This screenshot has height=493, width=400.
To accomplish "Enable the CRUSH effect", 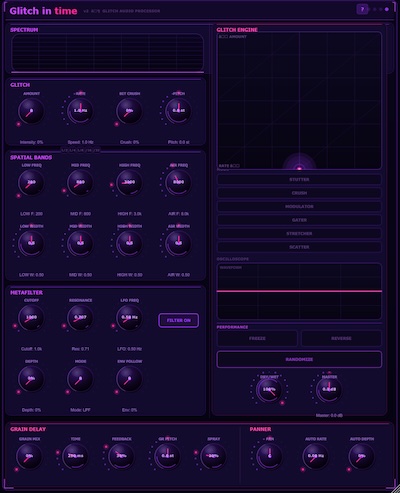I will coord(299,193).
